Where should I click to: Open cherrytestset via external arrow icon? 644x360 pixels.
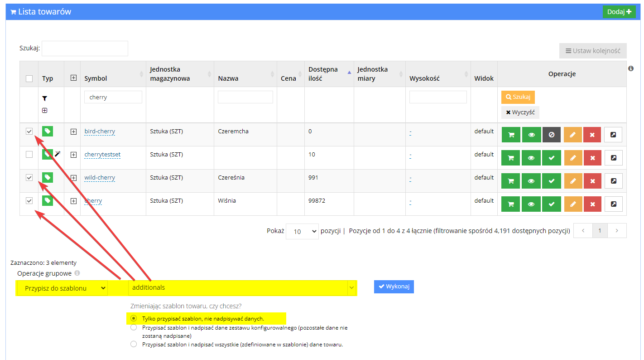coord(613,158)
